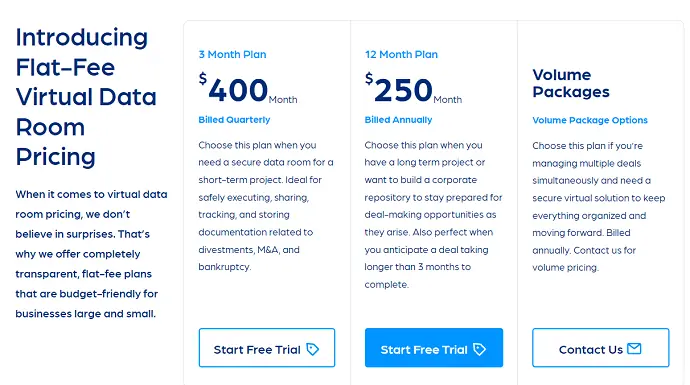Open Contact Us for volume pricing

[601, 348]
